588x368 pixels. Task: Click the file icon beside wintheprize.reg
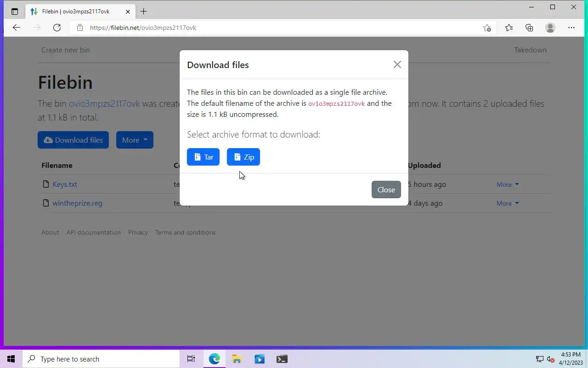point(45,203)
